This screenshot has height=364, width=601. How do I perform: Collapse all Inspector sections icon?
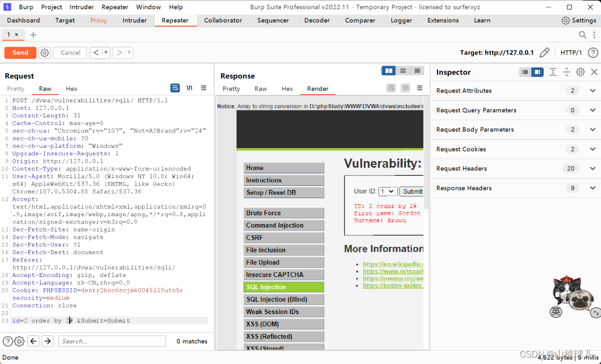566,72
